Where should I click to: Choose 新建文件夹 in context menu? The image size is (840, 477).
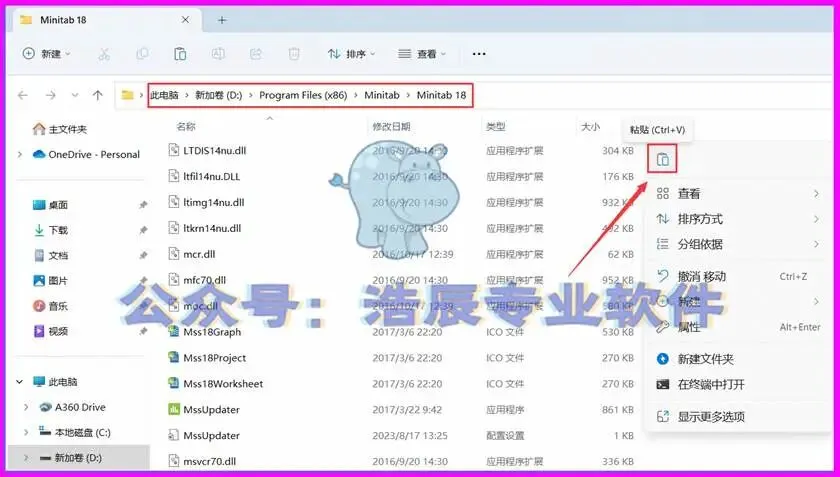click(738, 359)
